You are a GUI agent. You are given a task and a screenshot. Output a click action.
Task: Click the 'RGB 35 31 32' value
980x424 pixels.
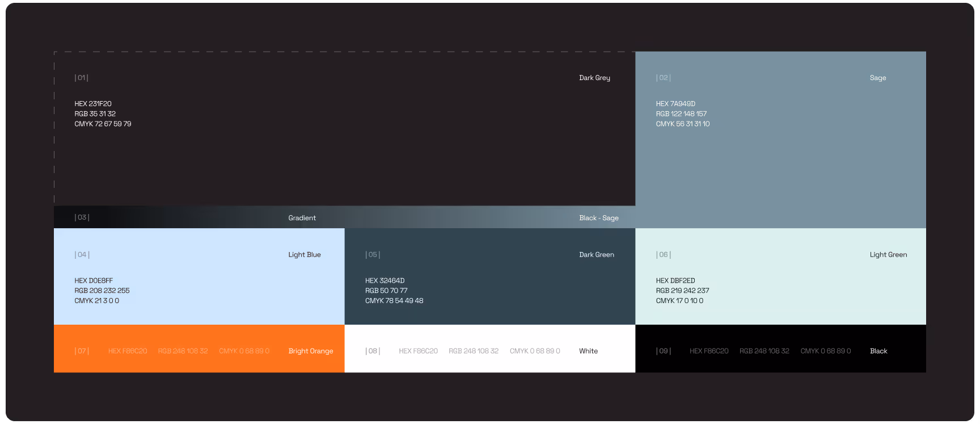[95, 114]
